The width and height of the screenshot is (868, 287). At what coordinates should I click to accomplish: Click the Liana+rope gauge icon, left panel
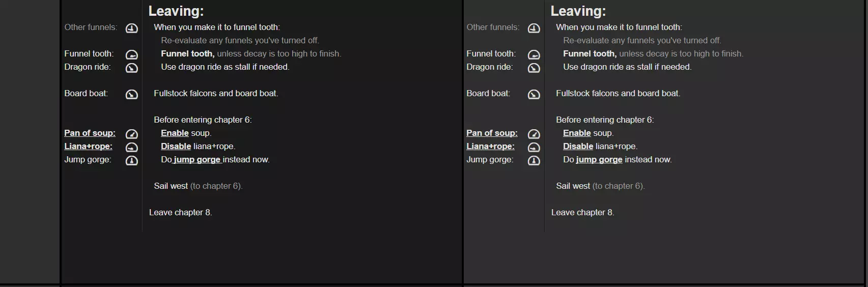tap(131, 148)
